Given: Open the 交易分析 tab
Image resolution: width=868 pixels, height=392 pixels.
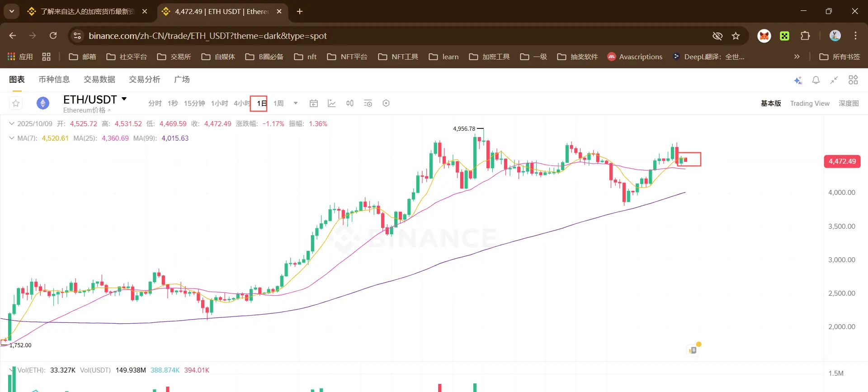Looking at the screenshot, I should (145, 80).
